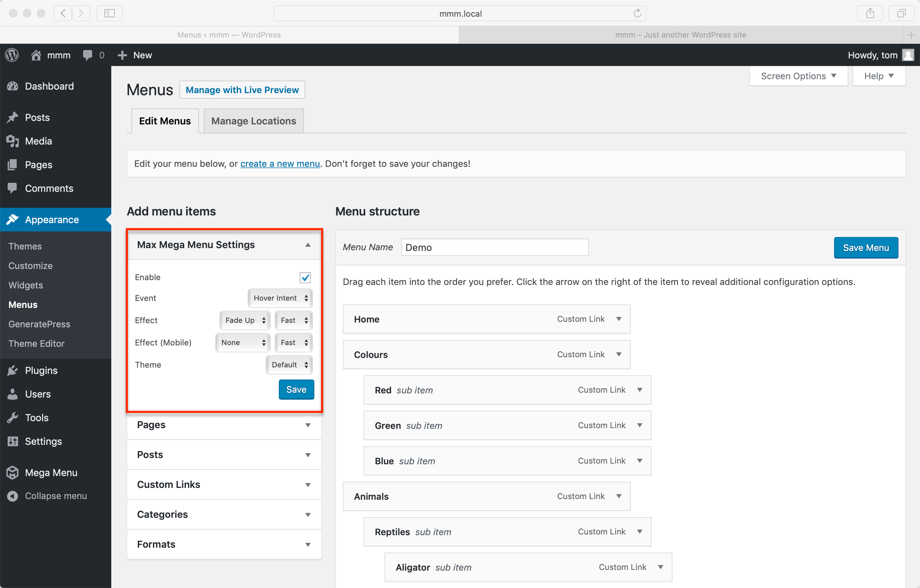920x588 pixels.
Task: Click the blue Save Menu button
Action: pyautogui.click(x=865, y=248)
